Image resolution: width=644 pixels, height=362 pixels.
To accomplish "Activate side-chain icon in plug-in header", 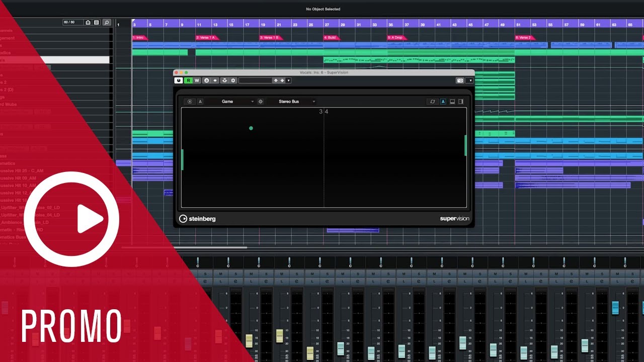I will [x=224, y=80].
